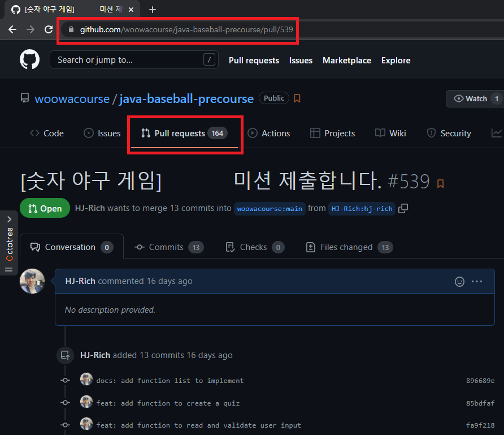The width and height of the screenshot is (504, 435).
Task: Click the padlock site info icon
Action: pos(71,29)
